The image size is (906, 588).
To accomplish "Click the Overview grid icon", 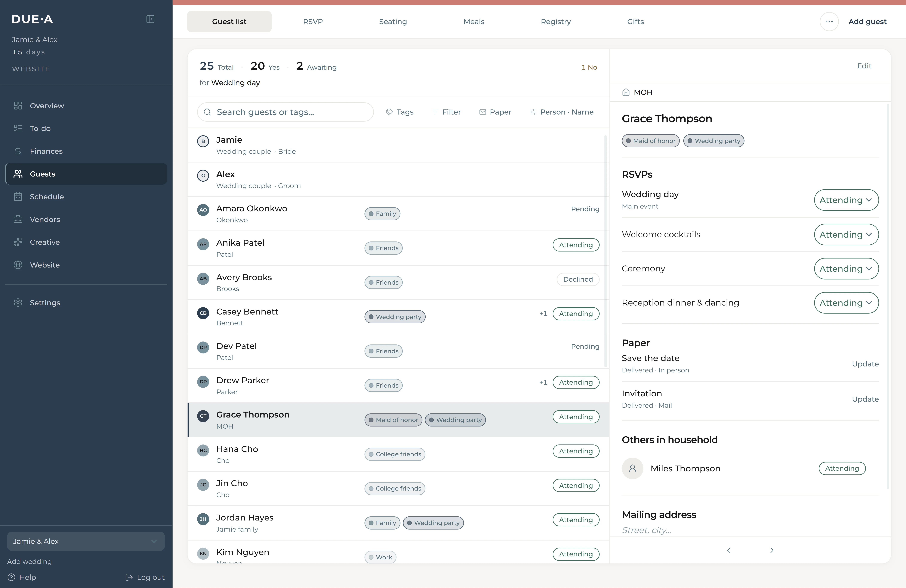I will click(x=18, y=105).
